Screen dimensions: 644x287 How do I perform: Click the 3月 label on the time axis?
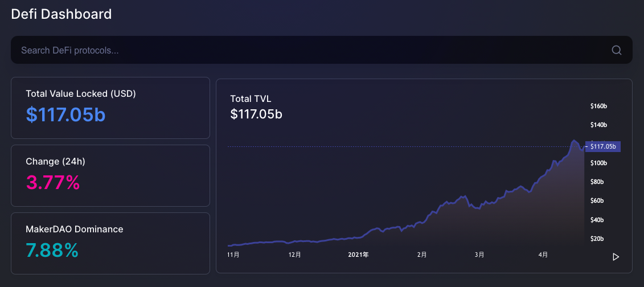479,255
